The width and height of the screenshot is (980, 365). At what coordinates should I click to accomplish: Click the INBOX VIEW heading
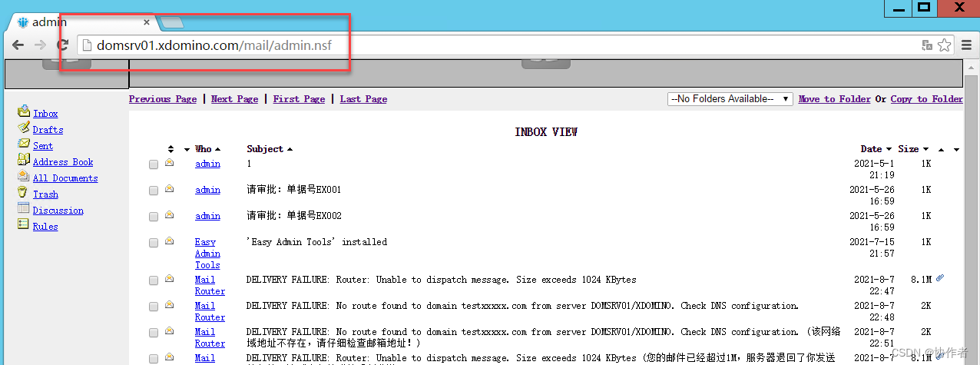click(x=546, y=132)
